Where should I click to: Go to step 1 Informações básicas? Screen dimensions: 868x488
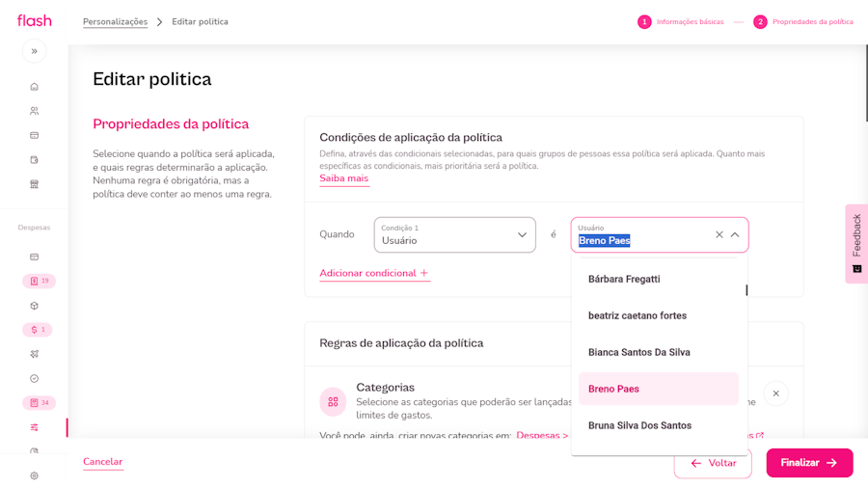tap(681, 21)
